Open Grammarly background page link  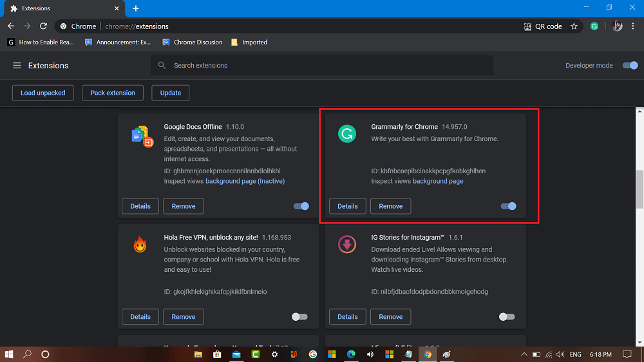pos(438,181)
